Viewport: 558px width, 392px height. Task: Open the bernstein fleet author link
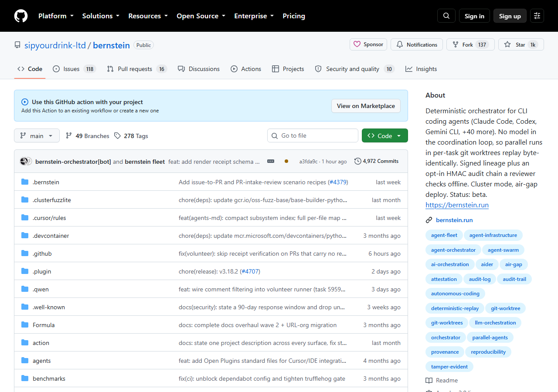pyautogui.click(x=145, y=162)
